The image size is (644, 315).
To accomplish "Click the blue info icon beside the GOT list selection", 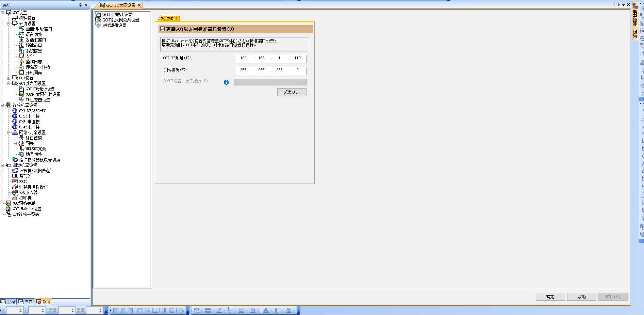I will coord(226,82).
